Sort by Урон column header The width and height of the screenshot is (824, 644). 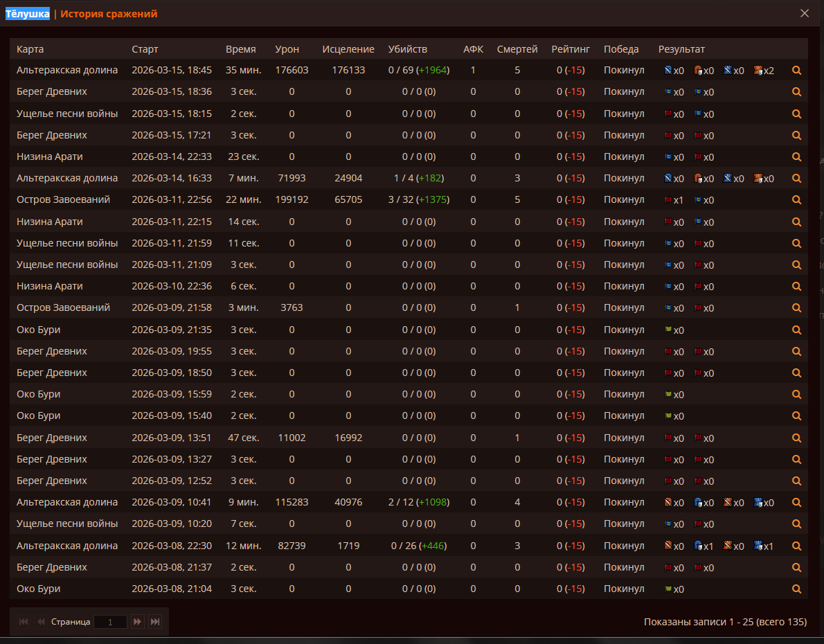coord(287,49)
